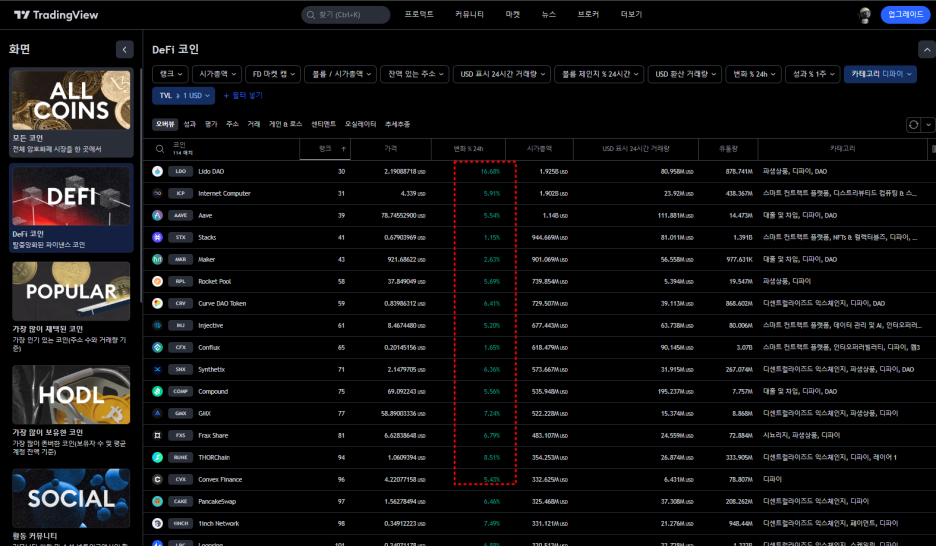Open the 커뮤니티 menu
Screen dimensions: 936x546
coord(469,14)
